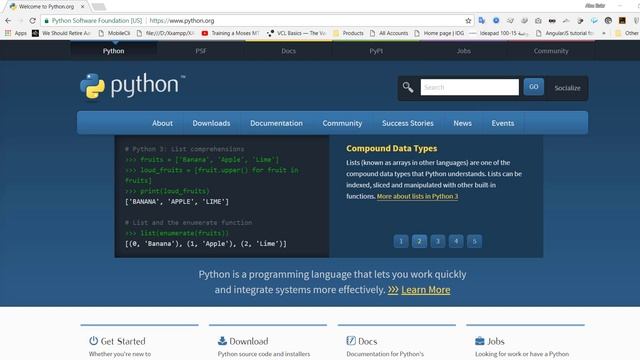This screenshot has height=360, width=640.
Task: Click the green secure lock icon
Action: 47,20
